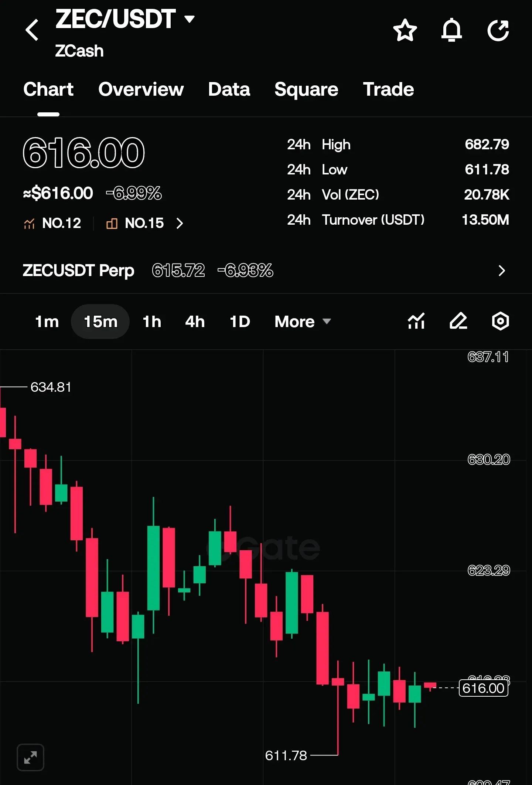Tap the 623.29 price axis label
Screen dimensions: 532x785
tap(488, 571)
